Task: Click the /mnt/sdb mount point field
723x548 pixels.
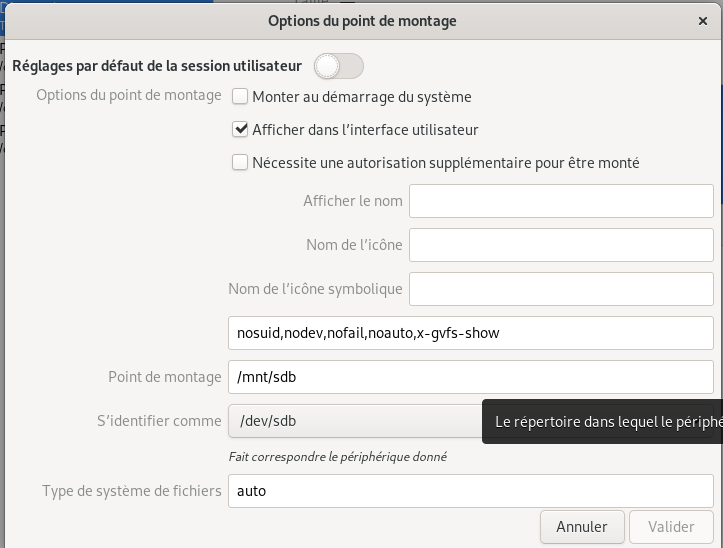Action: [x=470, y=377]
